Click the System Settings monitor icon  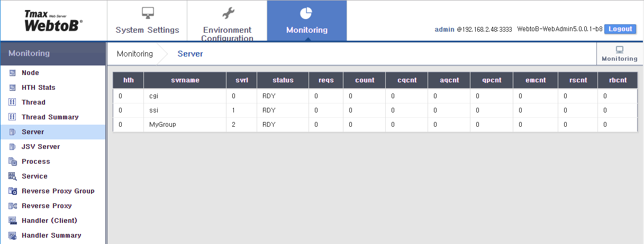147,13
